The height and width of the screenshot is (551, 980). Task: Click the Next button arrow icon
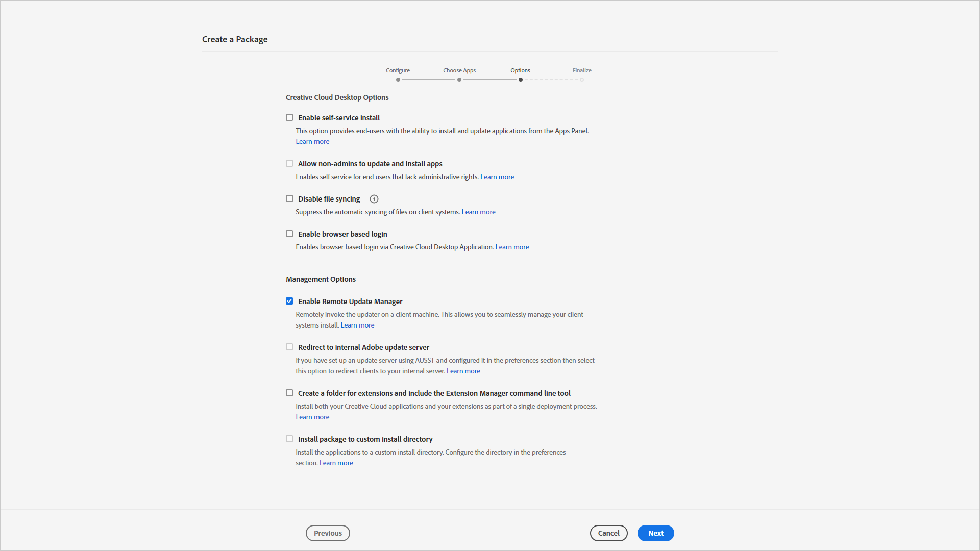point(655,533)
